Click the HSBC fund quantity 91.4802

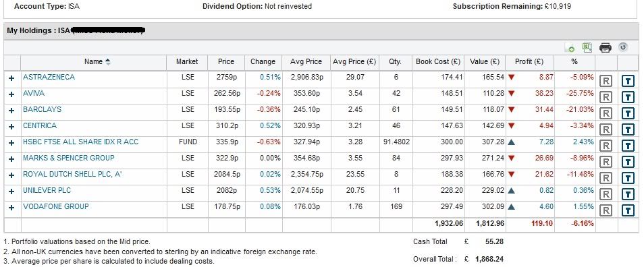tap(396, 142)
